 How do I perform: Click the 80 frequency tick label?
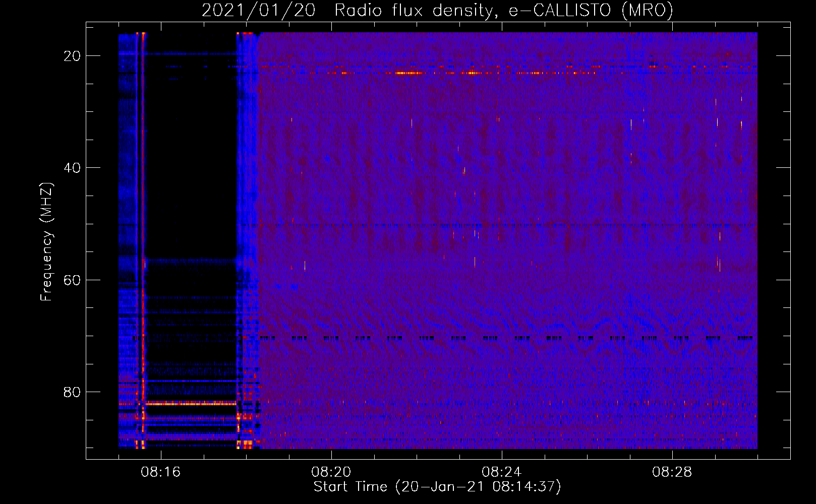click(x=72, y=392)
